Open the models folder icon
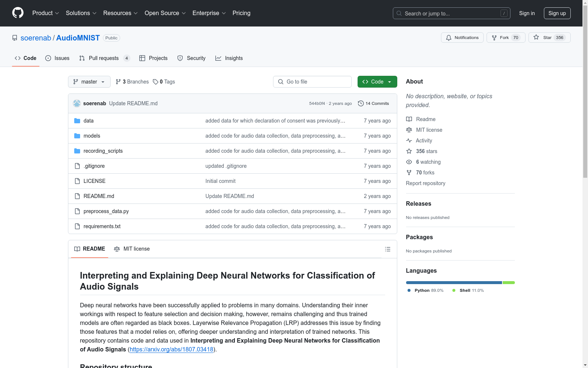The height and width of the screenshot is (368, 588). 77,136
